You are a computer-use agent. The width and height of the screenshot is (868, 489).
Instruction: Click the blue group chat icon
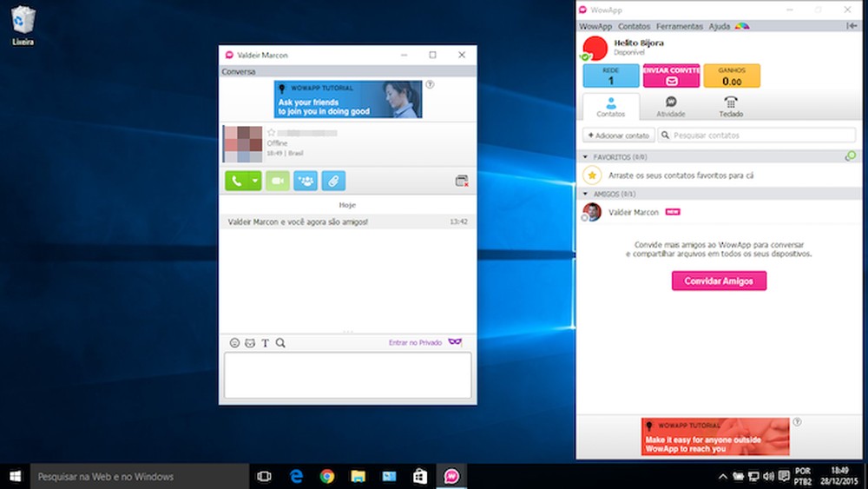pyautogui.click(x=306, y=181)
